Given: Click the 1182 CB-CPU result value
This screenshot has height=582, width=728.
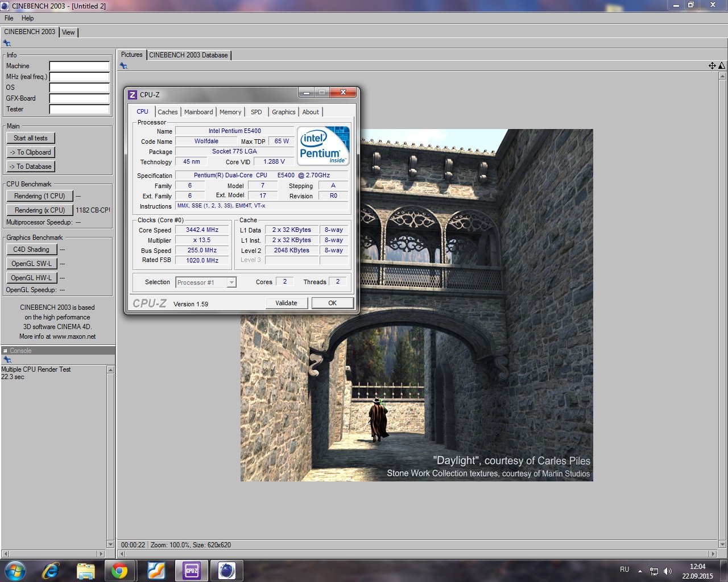Looking at the screenshot, I should click(x=93, y=210).
